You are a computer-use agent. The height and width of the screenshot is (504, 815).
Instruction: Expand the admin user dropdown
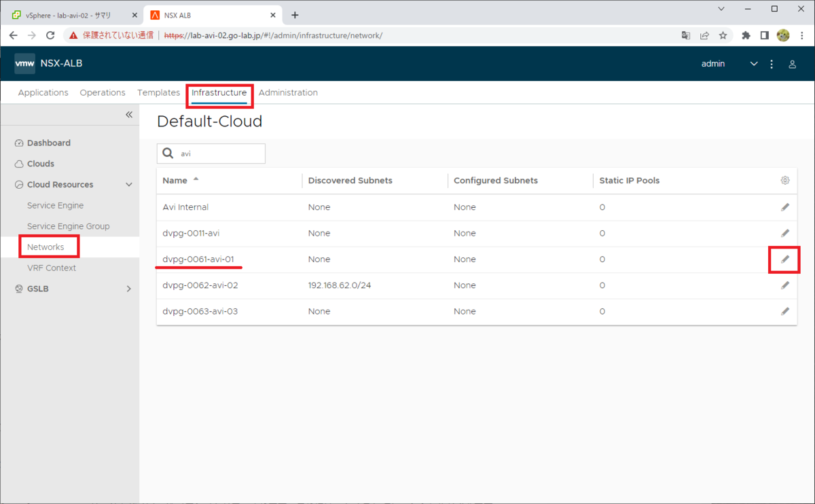click(753, 64)
